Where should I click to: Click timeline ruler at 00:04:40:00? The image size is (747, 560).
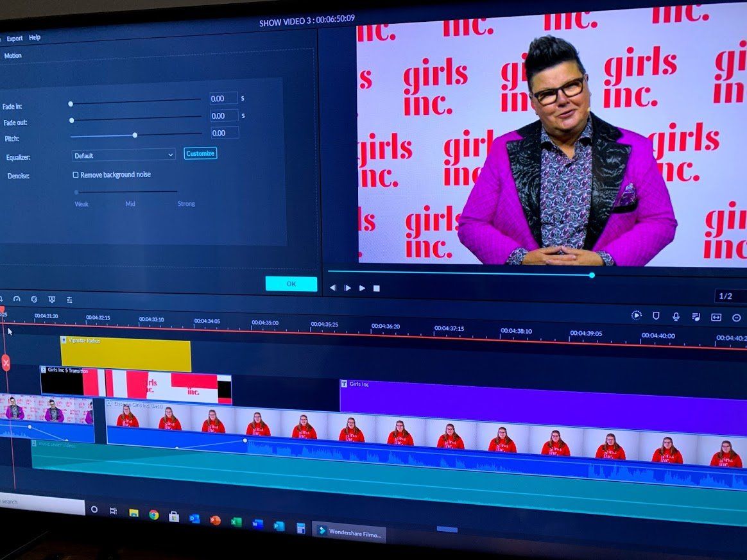click(658, 335)
